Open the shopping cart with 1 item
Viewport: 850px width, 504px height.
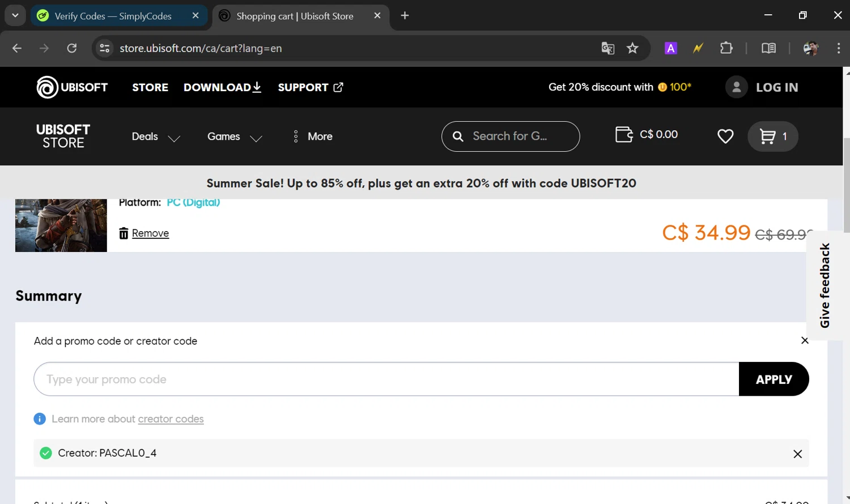(773, 136)
